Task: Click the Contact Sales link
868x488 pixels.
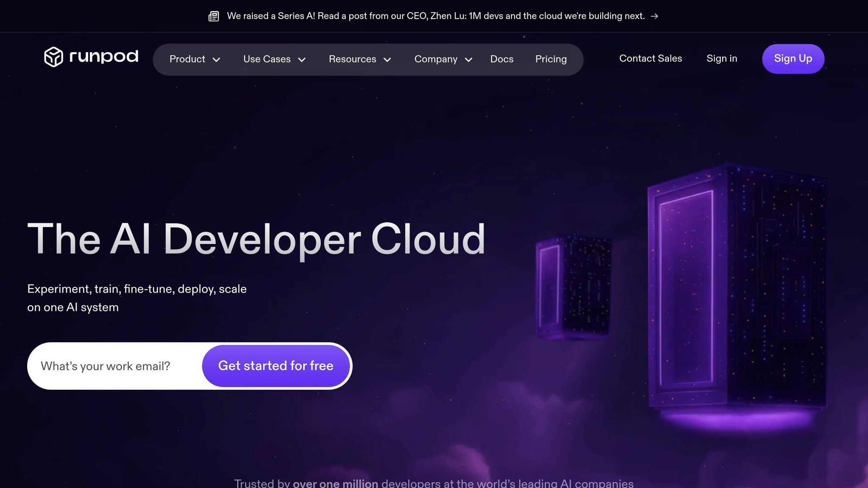Action: [x=651, y=58]
